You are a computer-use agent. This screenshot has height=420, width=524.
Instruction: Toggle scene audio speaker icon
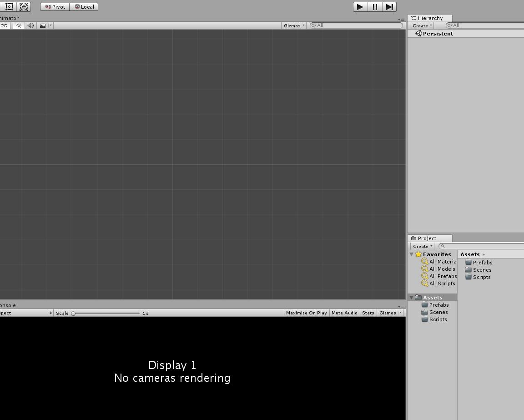30,25
